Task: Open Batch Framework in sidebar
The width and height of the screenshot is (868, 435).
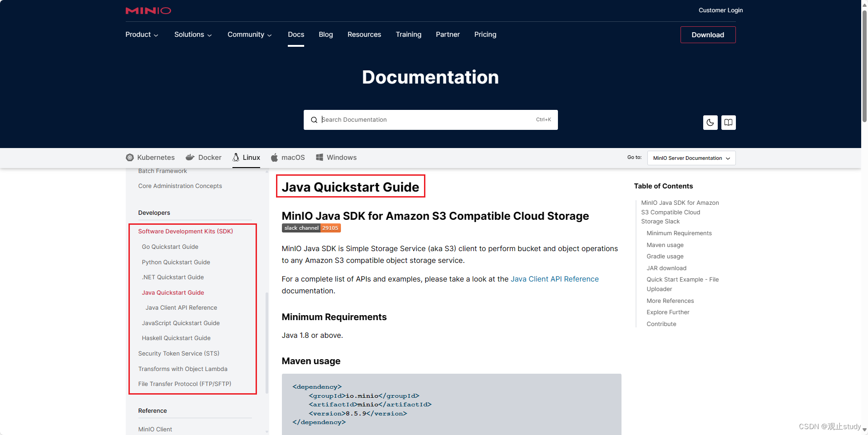Action: pyautogui.click(x=163, y=171)
